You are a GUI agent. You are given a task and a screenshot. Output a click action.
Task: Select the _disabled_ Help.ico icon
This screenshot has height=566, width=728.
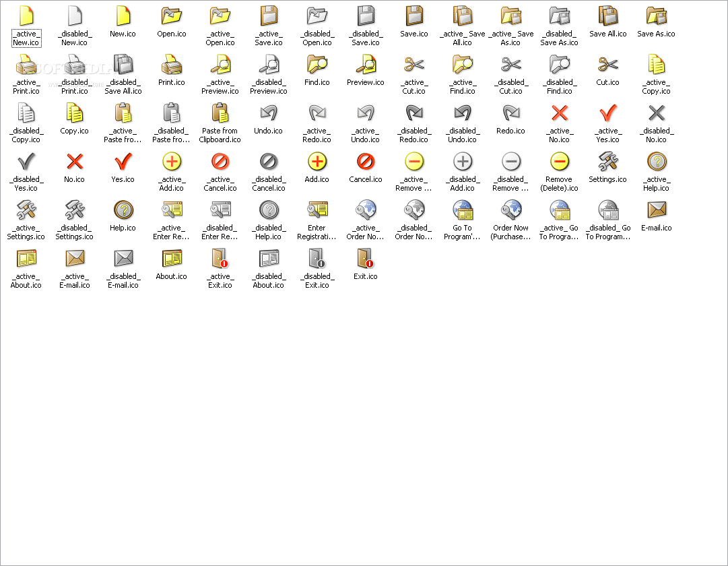268,210
